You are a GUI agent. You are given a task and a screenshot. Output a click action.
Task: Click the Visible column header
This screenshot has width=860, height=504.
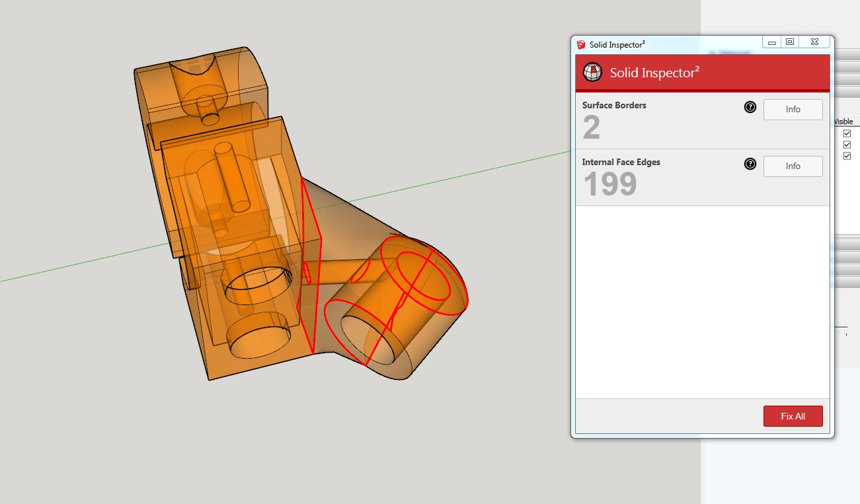(843, 122)
